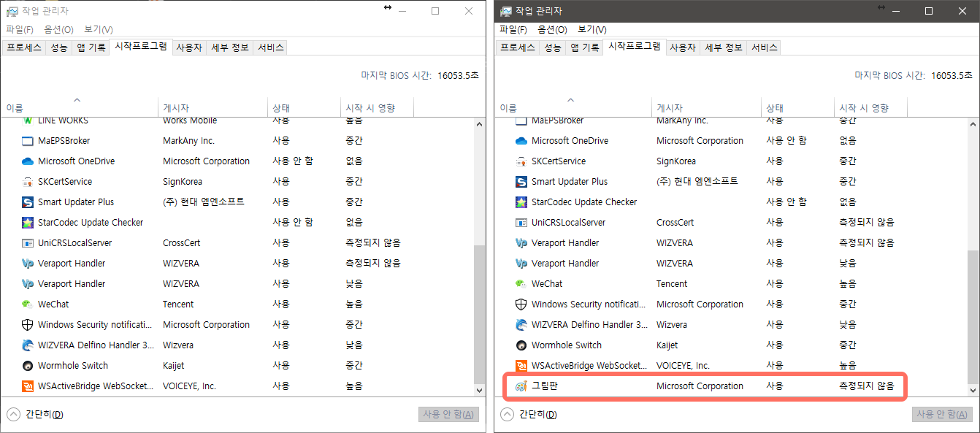This screenshot has width=980, height=433.
Task: Click scrollbar down arrow in left window
Action: (480, 391)
